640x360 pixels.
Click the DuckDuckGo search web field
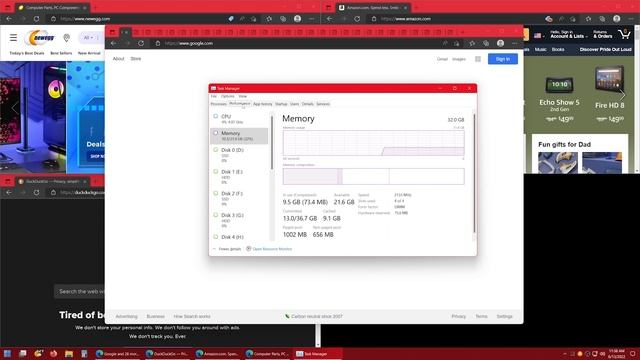point(79,291)
